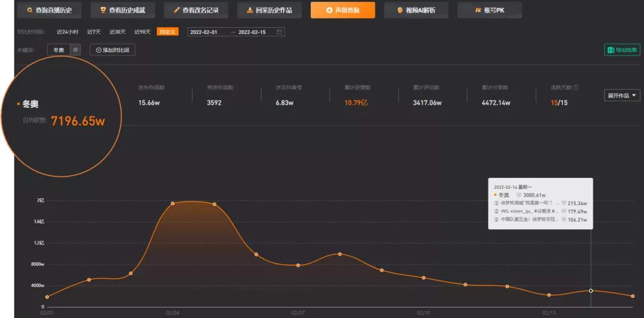
Task: Open the 回采历史作品 tab
Action: point(270,10)
